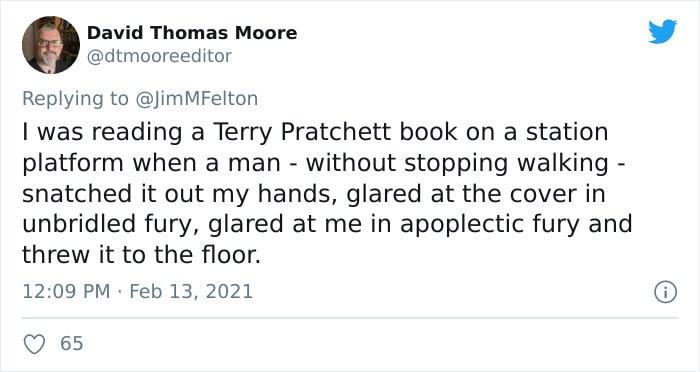
Task: View the 65 likes count
Action: click(x=72, y=344)
